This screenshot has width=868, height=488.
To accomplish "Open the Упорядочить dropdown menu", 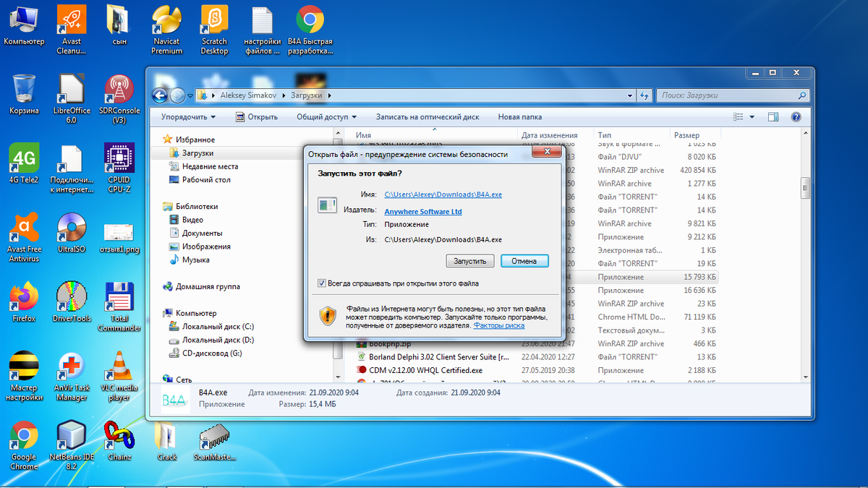I will pyautogui.click(x=188, y=116).
